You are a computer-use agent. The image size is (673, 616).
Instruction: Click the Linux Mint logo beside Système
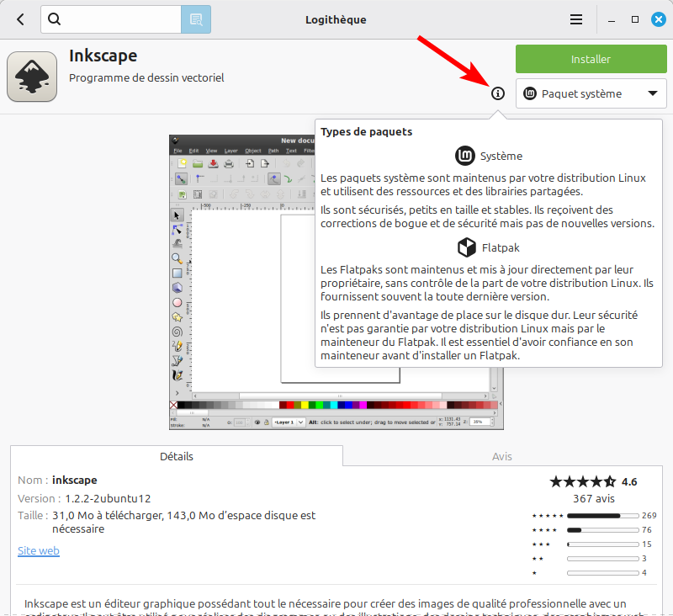click(465, 156)
